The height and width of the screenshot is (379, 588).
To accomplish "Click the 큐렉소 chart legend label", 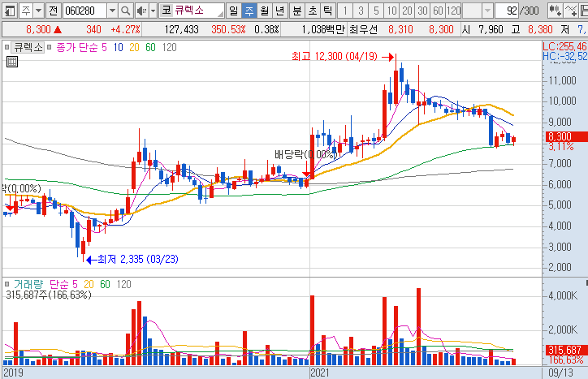I will coord(28,47).
